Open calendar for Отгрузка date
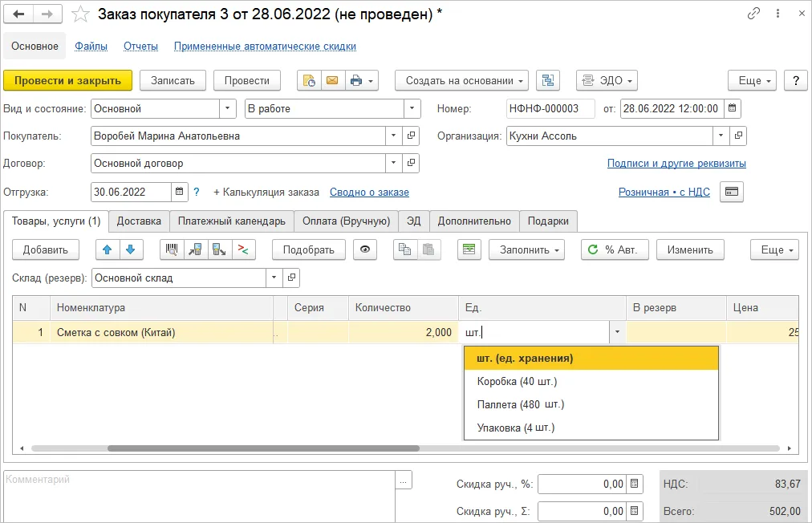 (x=179, y=192)
